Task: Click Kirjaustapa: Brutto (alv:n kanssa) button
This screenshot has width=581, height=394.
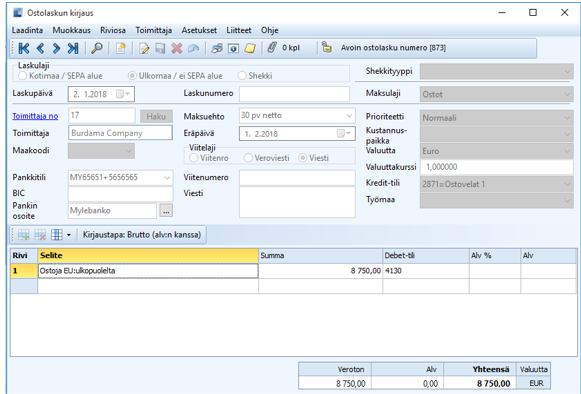Action: [142, 235]
